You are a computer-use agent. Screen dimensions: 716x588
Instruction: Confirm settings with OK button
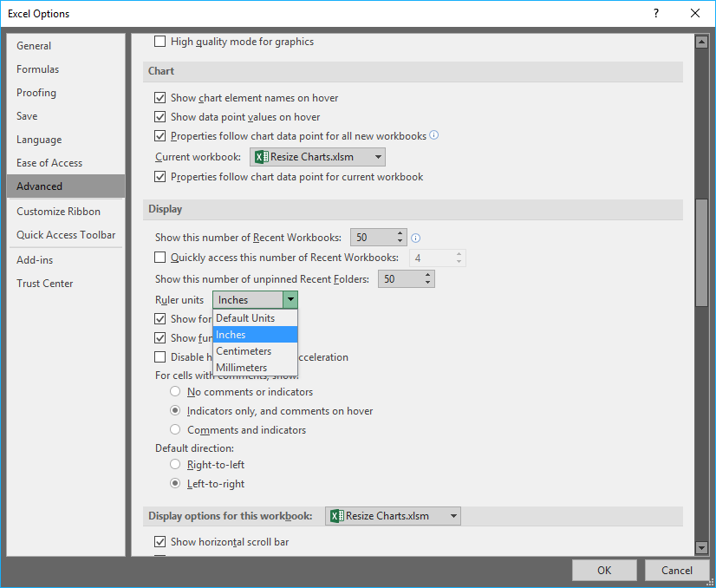[604, 570]
